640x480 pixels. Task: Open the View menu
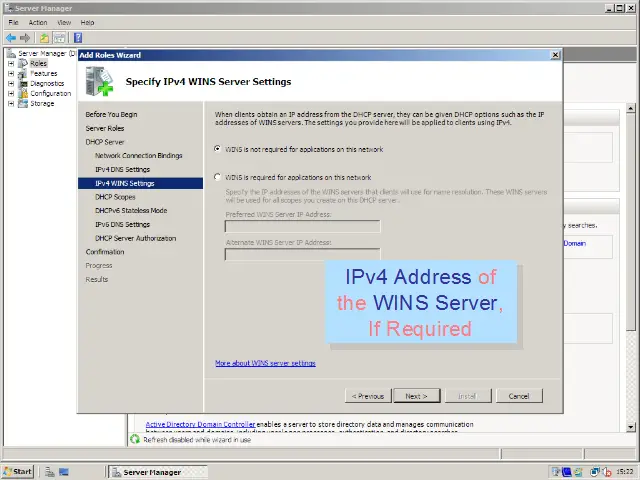(x=64, y=22)
